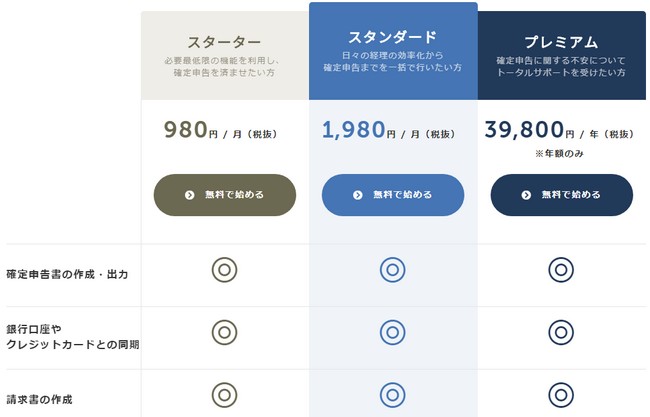Click スターター double-circle icon for 請求書の作成

pyautogui.click(x=224, y=395)
